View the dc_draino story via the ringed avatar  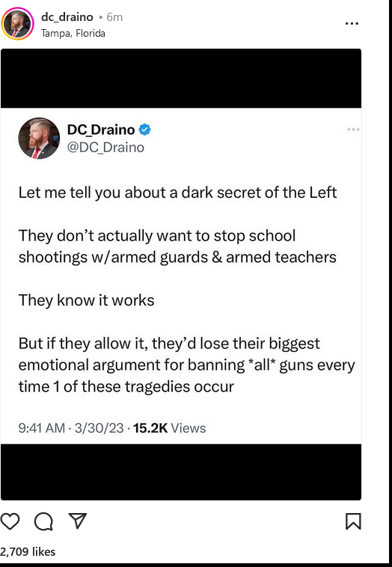17,24
